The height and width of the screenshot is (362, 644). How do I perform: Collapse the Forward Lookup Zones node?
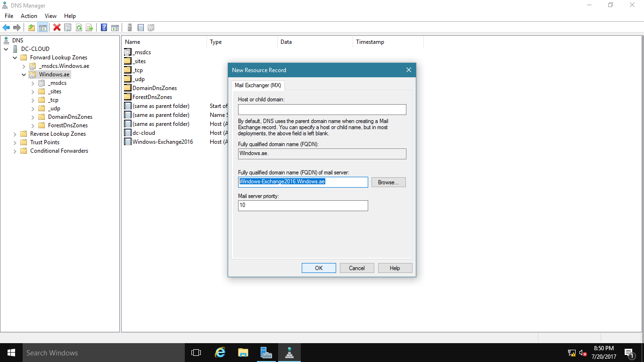[x=15, y=58]
